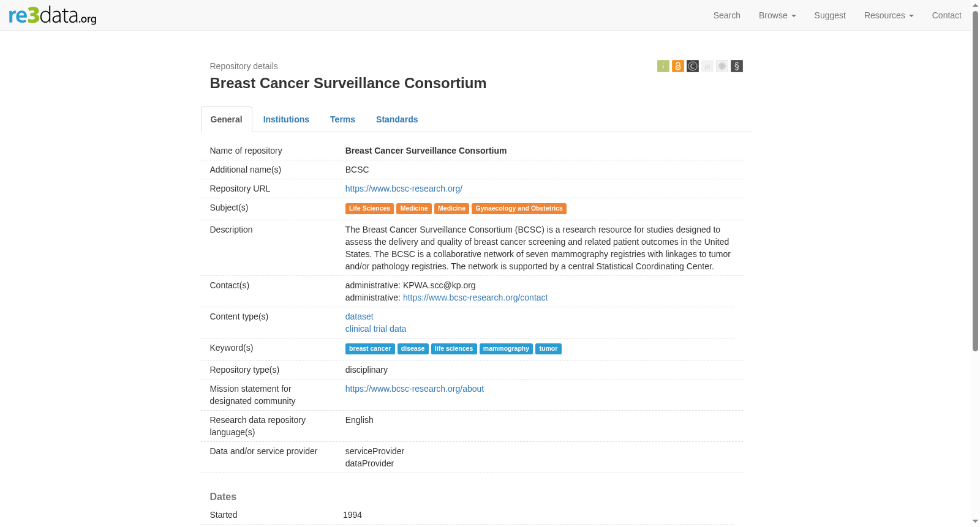The width and height of the screenshot is (980, 527).
Task: Select the General tab
Action: [227, 119]
